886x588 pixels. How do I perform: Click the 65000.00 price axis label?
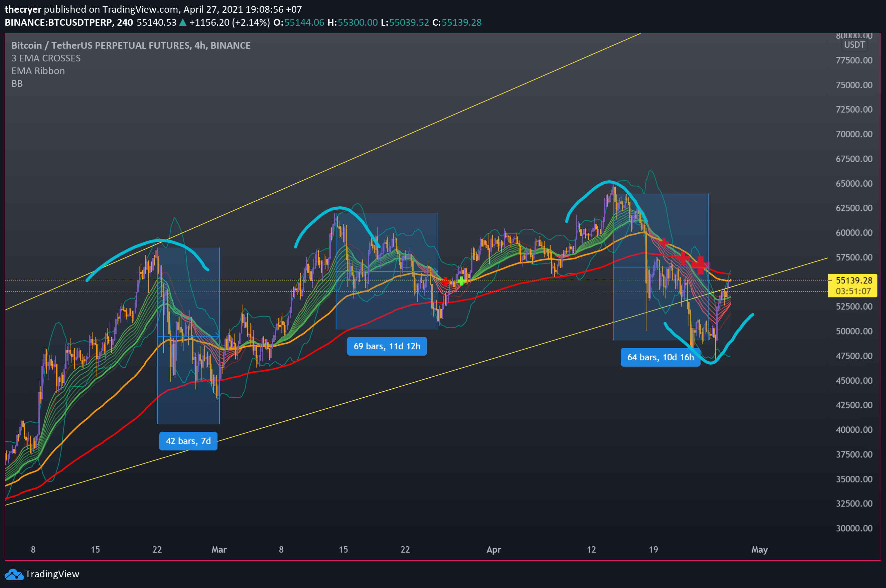pyautogui.click(x=854, y=184)
